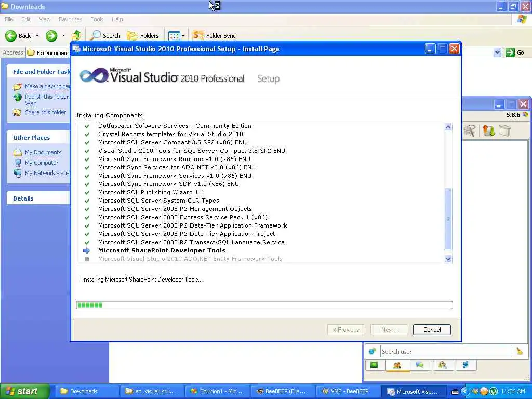The image size is (532, 399).
Task: Open the address bar dropdown arrow
Action: tap(497, 52)
